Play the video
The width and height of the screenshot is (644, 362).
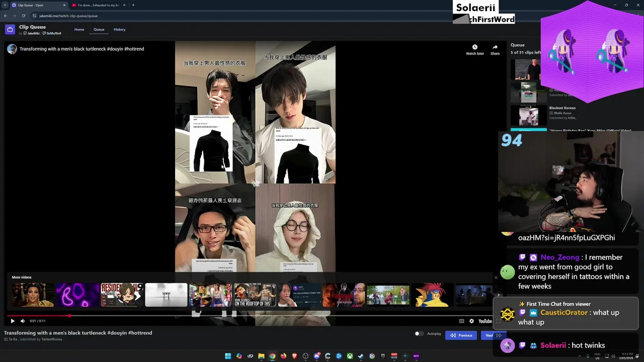[x=13, y=321]
